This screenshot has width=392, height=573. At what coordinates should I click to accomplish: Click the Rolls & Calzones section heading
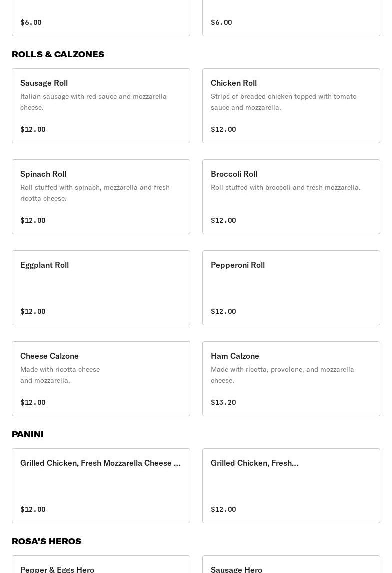tap(58, 54)
